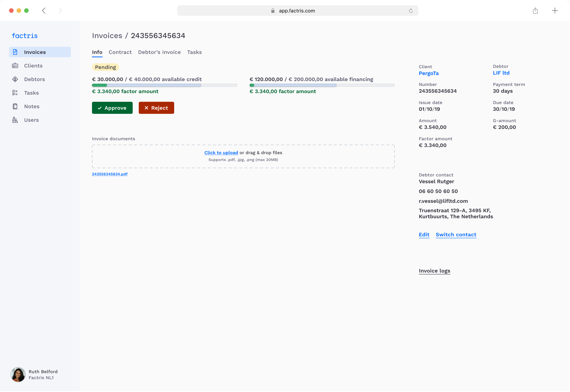The width and height of the screenshot is (570, 392).
Task: Open Invoice logs
Action: coord(434,271)
